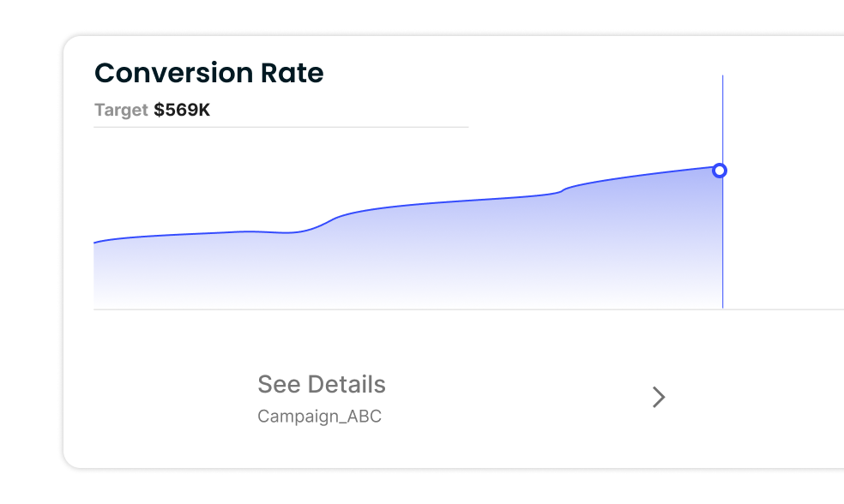844x504 pixels.
Task: Click the gray Target label
Action: point(121,111)
